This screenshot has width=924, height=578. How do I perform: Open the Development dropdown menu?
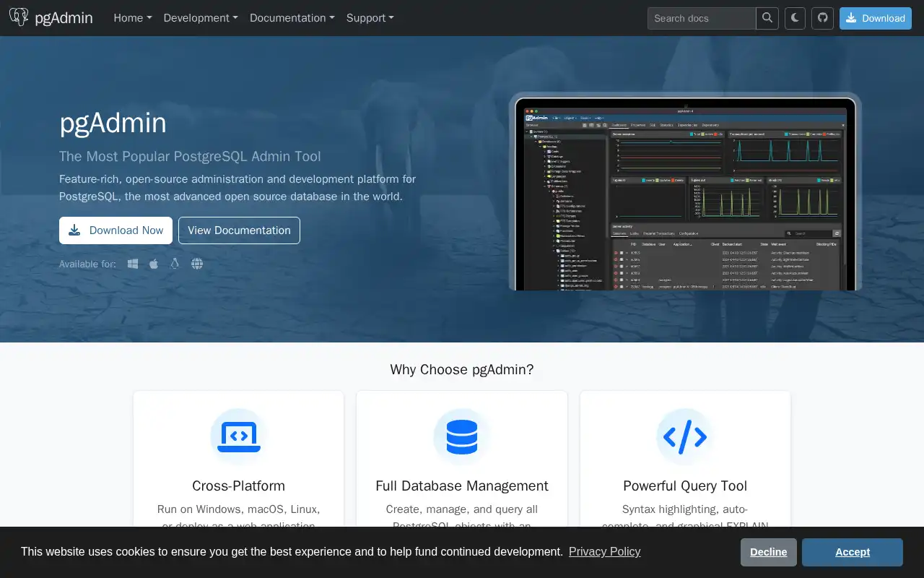click(x=201, y=18)
